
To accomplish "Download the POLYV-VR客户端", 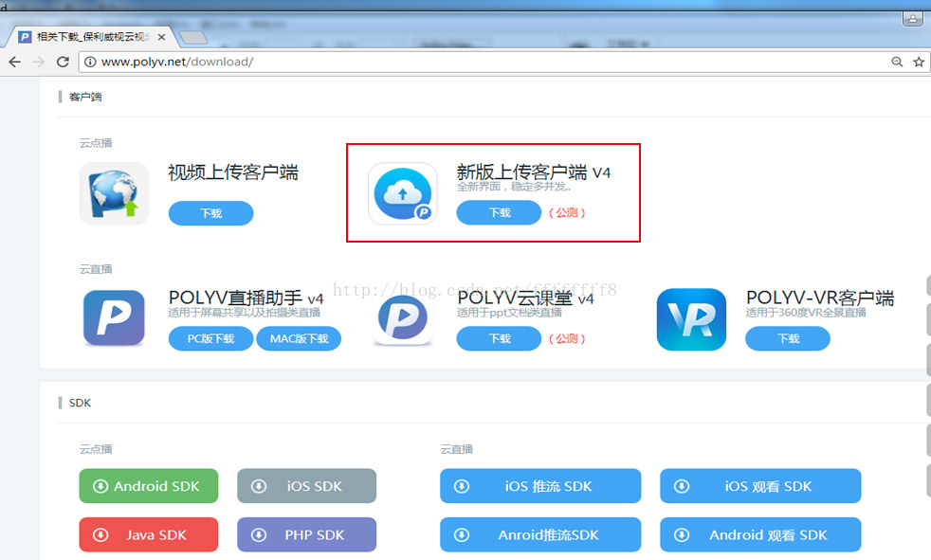I will click(788, 338).
